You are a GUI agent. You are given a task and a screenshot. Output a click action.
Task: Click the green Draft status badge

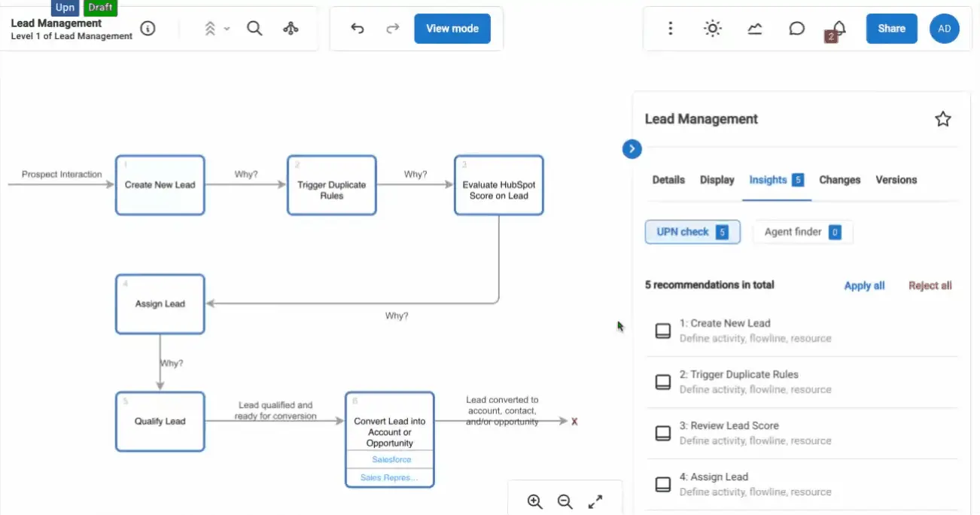point(100,8)
